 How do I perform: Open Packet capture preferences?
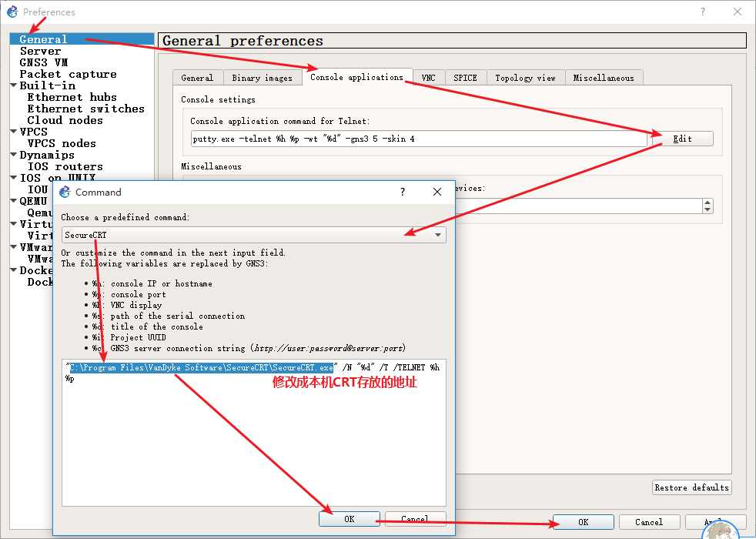tap(68, 74)
